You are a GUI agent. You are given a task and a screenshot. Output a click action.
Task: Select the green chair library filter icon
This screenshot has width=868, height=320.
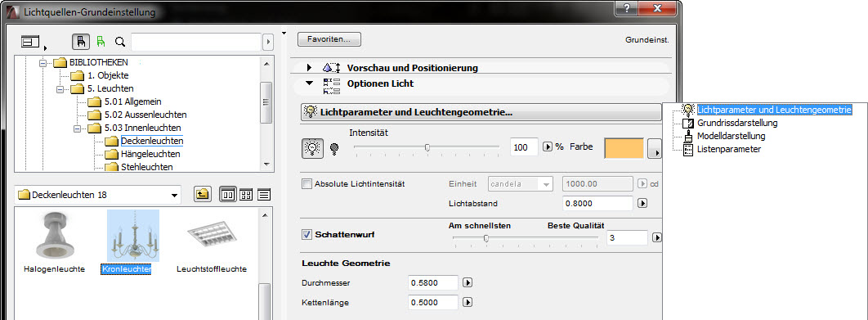(101, 41)
